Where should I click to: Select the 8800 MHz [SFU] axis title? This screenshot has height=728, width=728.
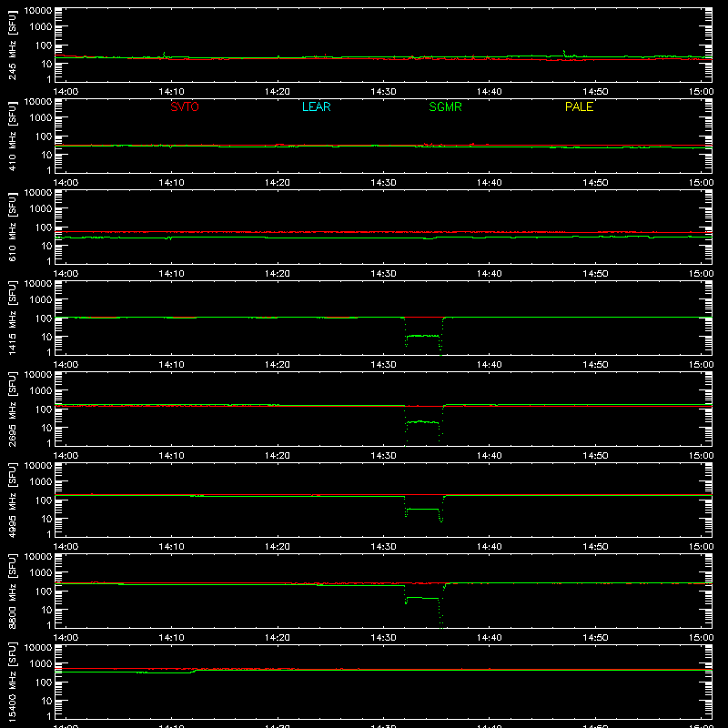(13, 591)
